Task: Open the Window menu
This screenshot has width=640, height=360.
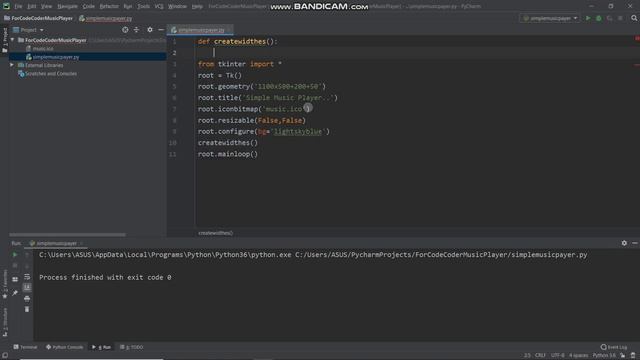Action: [177, 7]
